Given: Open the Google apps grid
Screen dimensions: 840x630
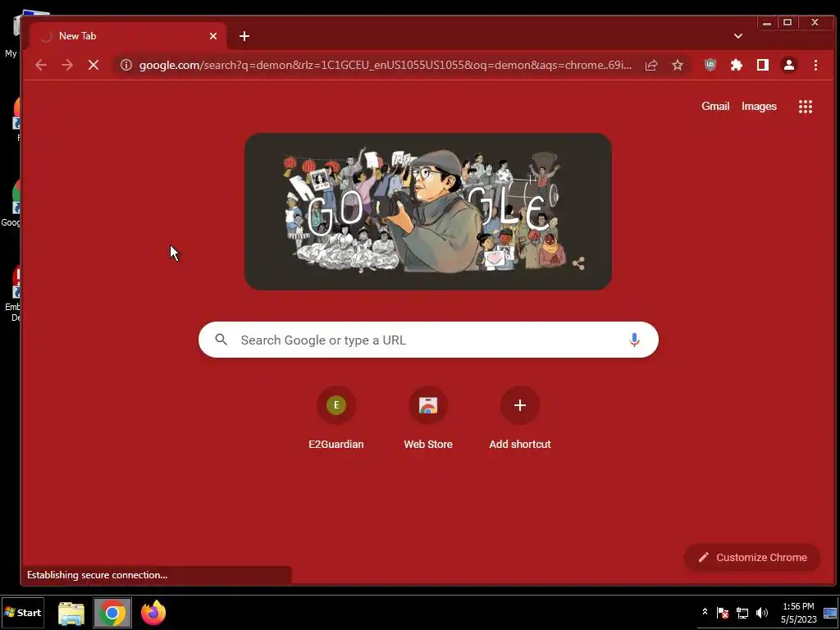Looking at the screenshot, I should [x=806, y=107].
